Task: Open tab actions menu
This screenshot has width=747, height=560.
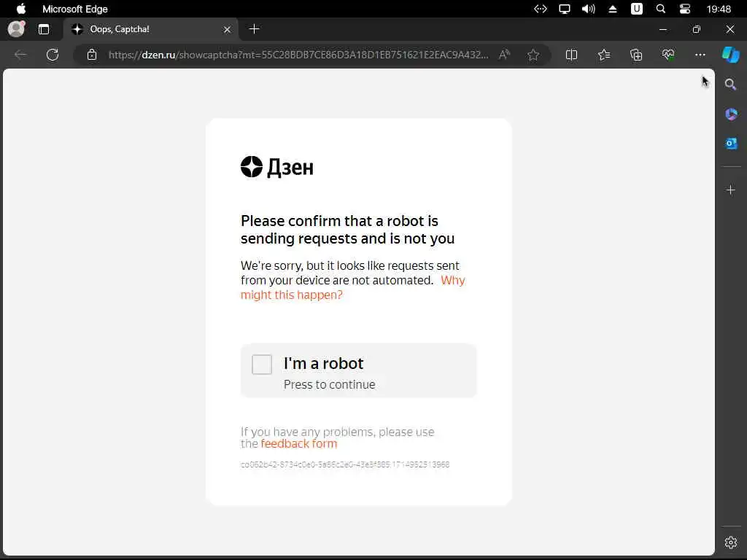Action: point(44,29)
